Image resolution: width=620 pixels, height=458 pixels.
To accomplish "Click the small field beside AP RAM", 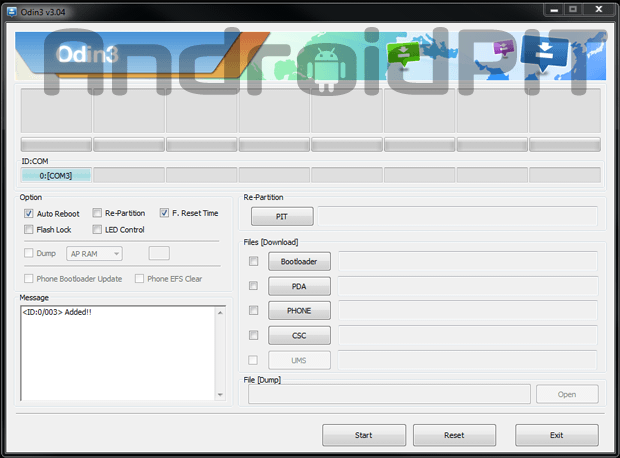I will click(x=159, y=253).
